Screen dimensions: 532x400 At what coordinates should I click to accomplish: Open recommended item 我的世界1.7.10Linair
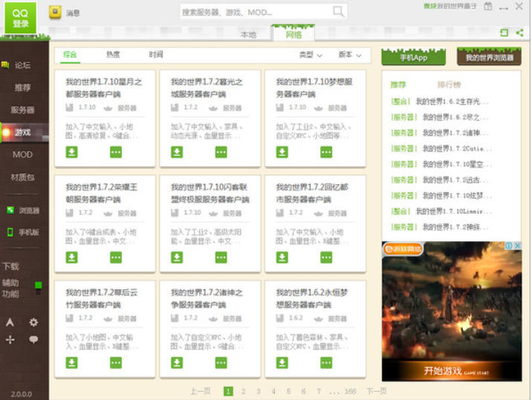[x=454, y=212]
